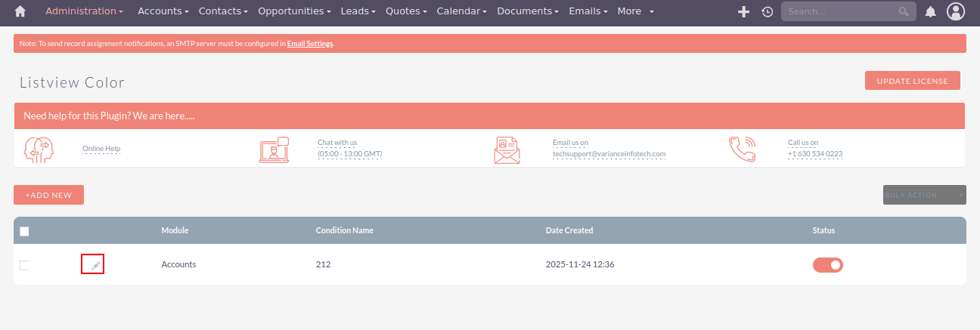Click the Update License button
980x330 pixels.
point(912,81)
